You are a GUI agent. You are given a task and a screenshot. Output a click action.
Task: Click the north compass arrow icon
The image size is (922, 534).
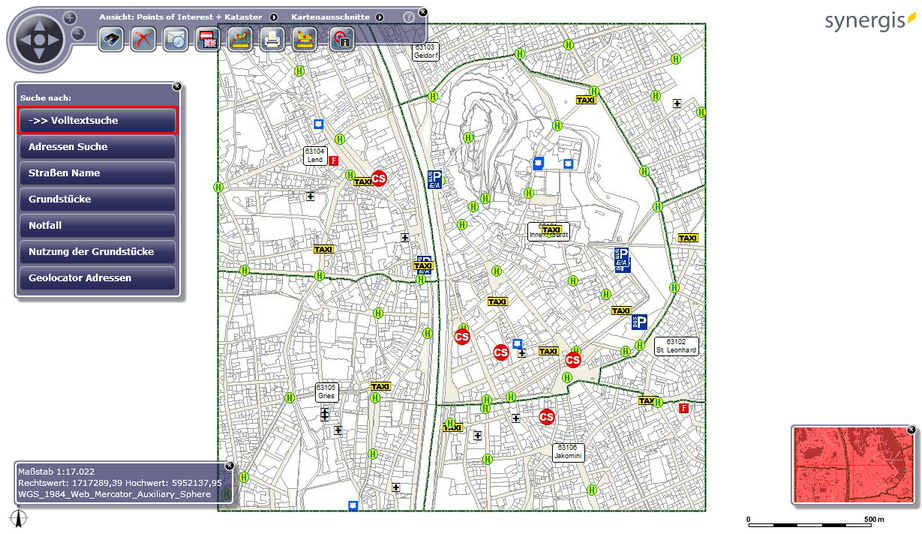click(17, 518)
